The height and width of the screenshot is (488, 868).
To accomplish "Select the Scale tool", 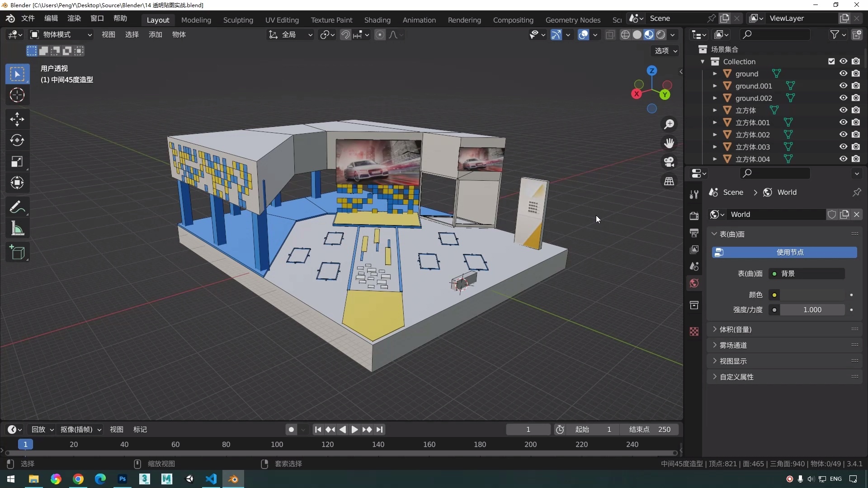I will 17,162.
